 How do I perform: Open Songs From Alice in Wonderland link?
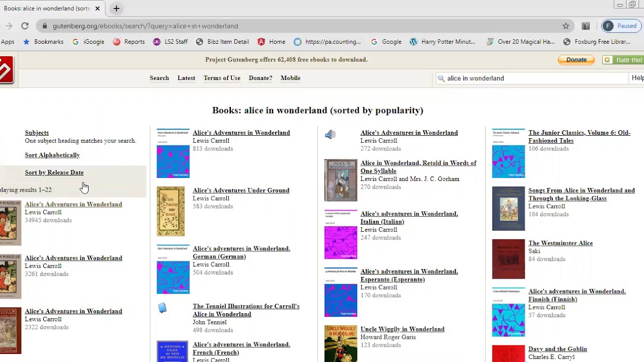coord(582,195)
